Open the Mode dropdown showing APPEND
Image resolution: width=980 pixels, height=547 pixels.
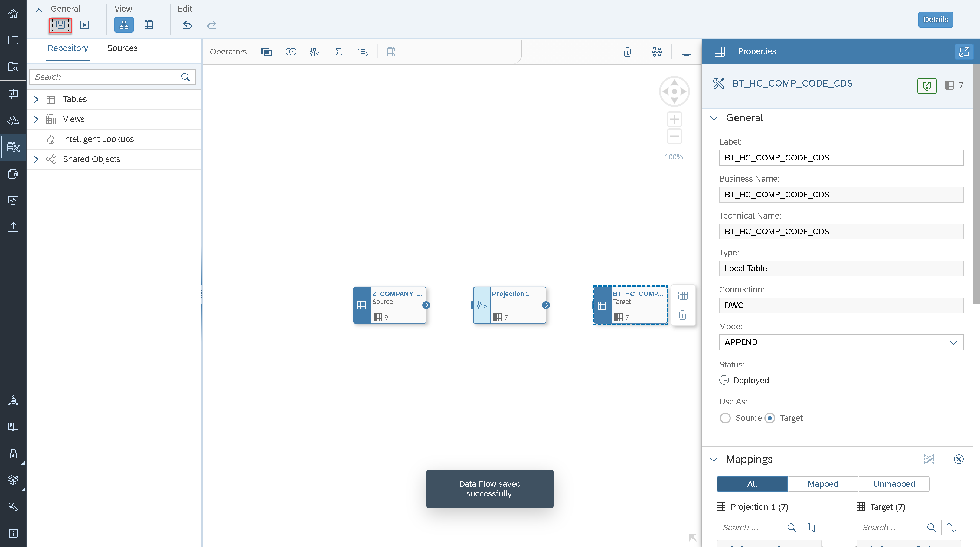[x=841, y=342]
